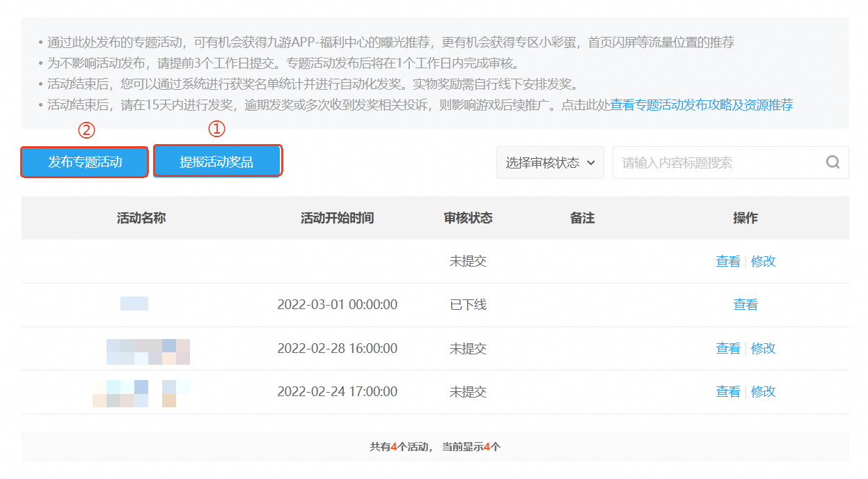Click the 发布专题活动 button
868x479 pixels.
(x=85, y=162)
